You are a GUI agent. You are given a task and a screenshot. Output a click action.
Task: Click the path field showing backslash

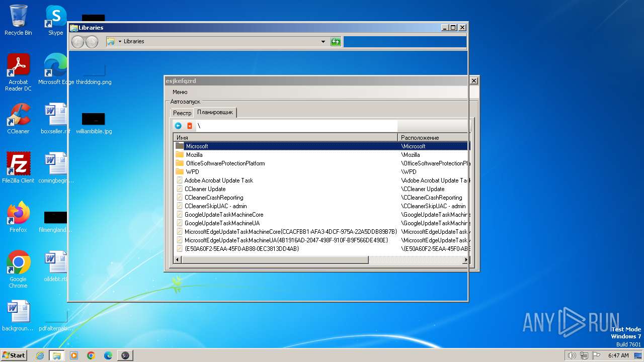tap(297, 126)
